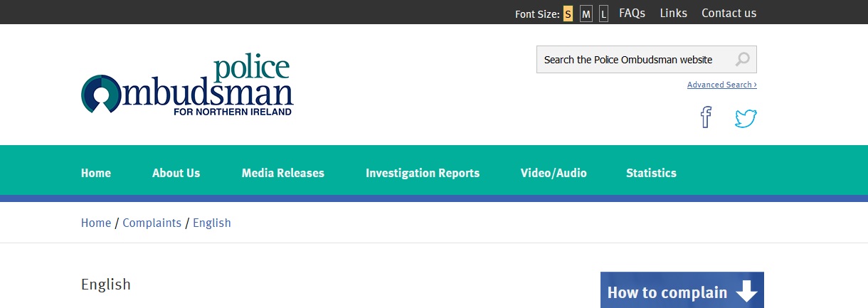Open Contact us link
Image resolution: width=868 pixels, height=308 pixels.
click(x=729, y=13)
